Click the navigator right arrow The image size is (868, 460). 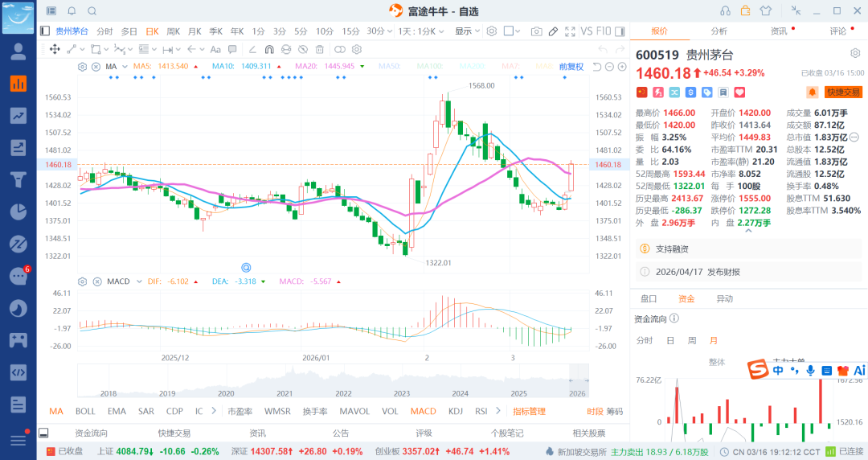pos(586,380)
